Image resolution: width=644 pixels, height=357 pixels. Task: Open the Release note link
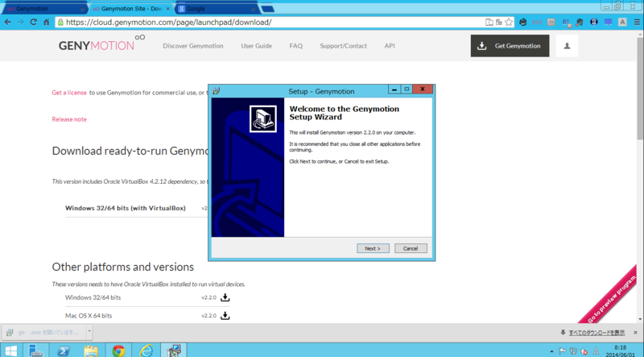tap(69, 119)
